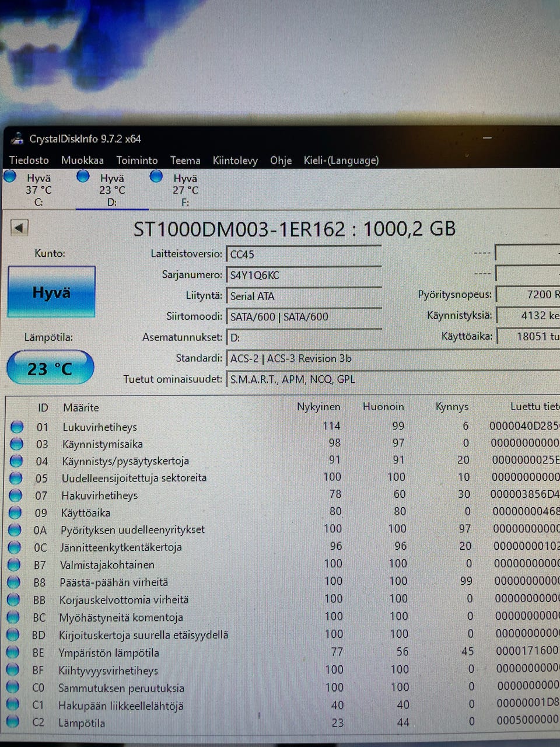Click status orb for Lämpötila C2 row
Image resolution: width=560 pixels, height=747 pixels.
12,722
